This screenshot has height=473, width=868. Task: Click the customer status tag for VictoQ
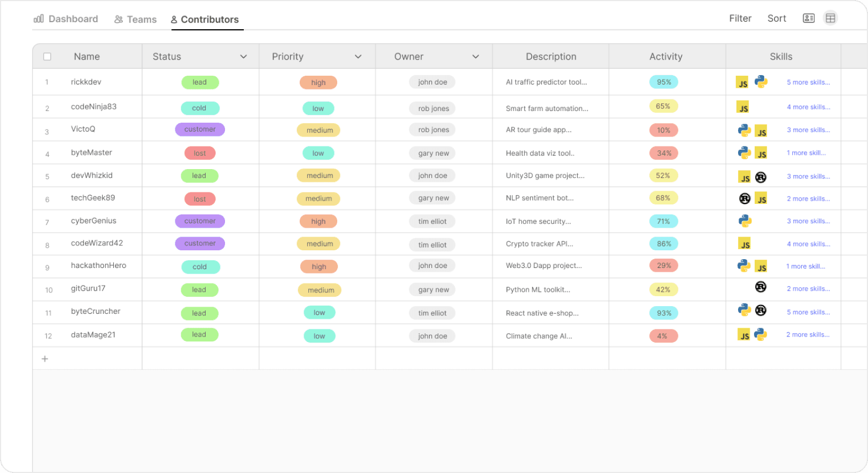tap(200, 129)
